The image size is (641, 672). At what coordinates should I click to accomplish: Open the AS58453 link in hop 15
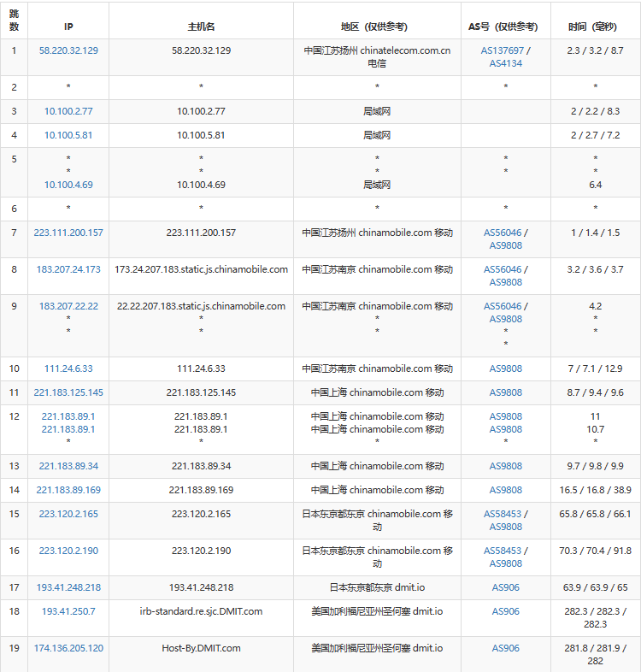pos(503,515)
